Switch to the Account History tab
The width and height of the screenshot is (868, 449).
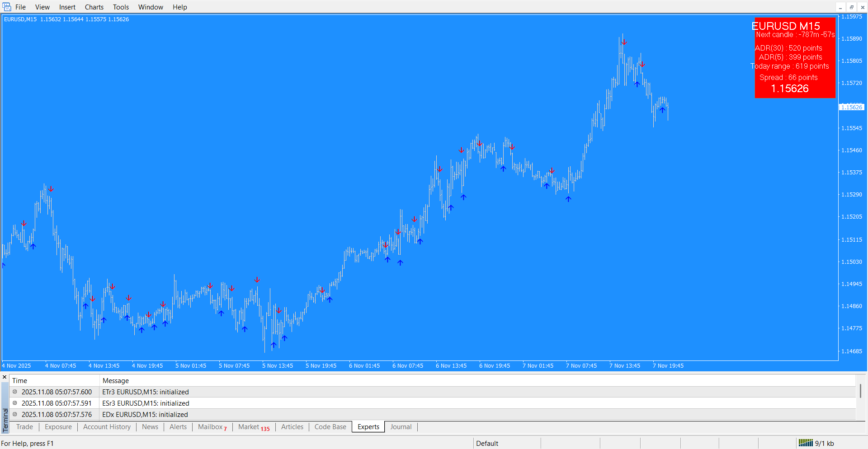(107, 427)
